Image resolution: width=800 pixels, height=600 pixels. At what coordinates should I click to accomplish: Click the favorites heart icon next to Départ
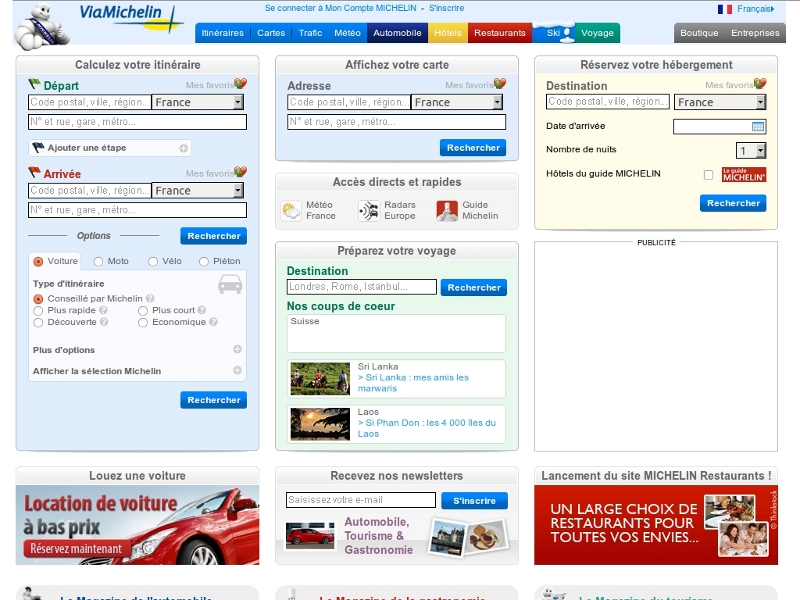click(x=240, y=84)
